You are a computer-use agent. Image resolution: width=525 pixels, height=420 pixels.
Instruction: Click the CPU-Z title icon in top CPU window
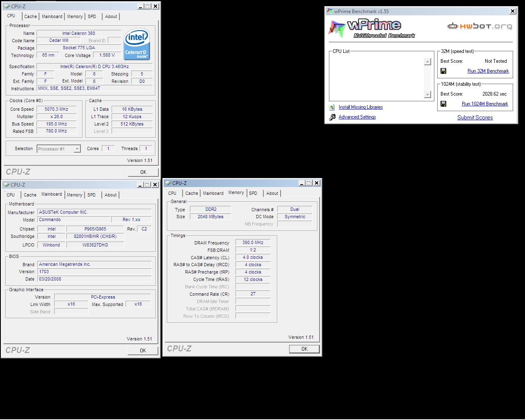7,6
